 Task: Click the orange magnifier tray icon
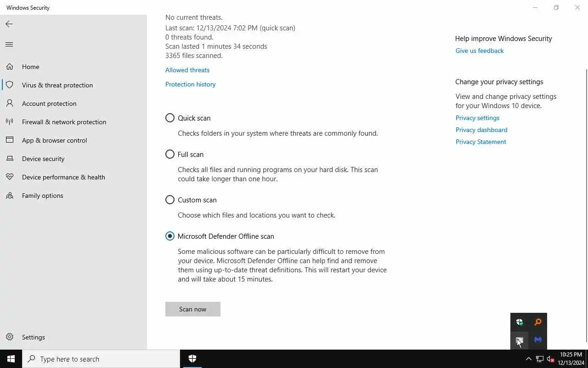[x=538, y=322]
